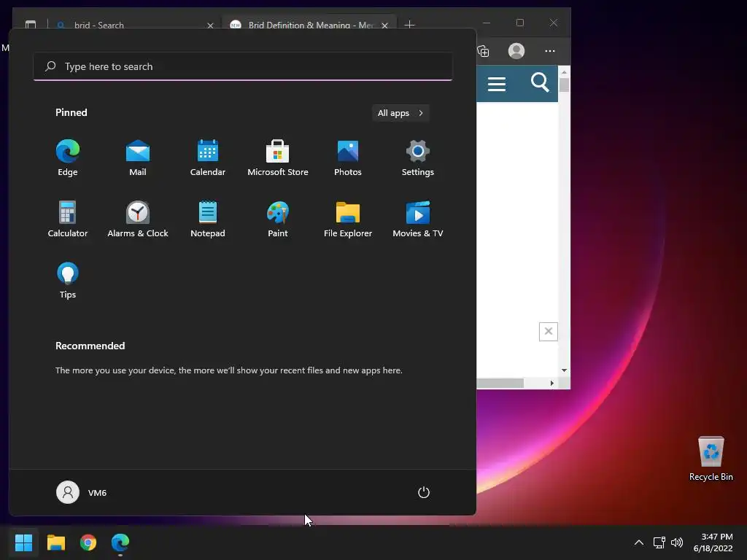Click the Windows Start button on taskbar

(24, 542)
